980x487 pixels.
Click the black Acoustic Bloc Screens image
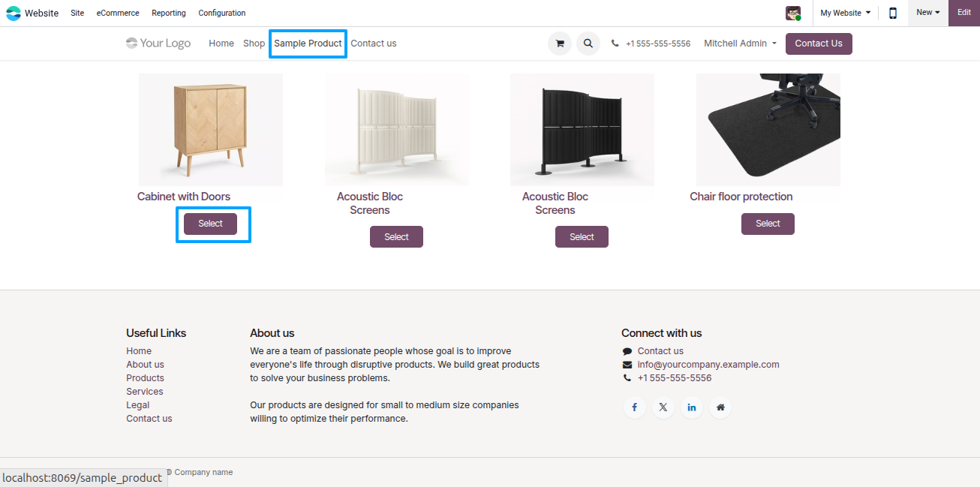pos(582,130)
